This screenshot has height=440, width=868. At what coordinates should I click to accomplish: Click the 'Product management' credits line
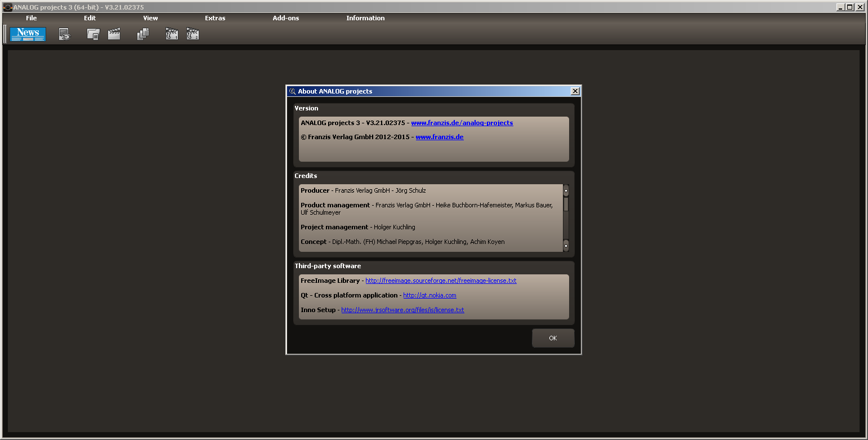coord(427,208)
